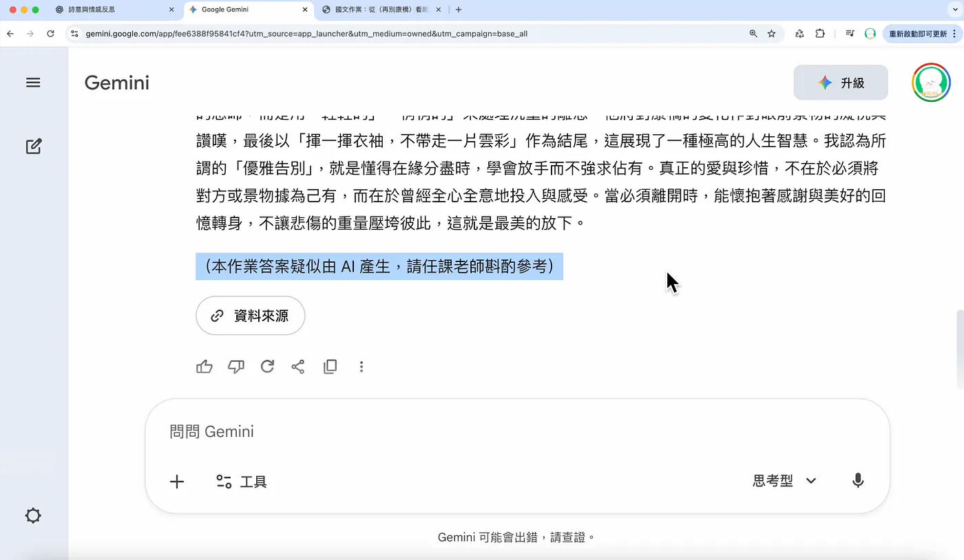
Task: Click the zoom magnifier icon in the address bar
Action: click(753, 33)
